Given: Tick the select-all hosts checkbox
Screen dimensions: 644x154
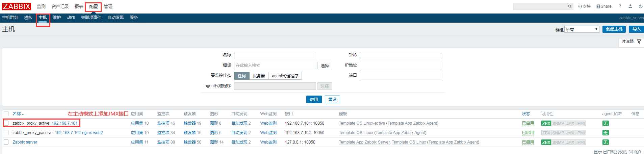Looking at the screenshot, I should click(6, 114).
